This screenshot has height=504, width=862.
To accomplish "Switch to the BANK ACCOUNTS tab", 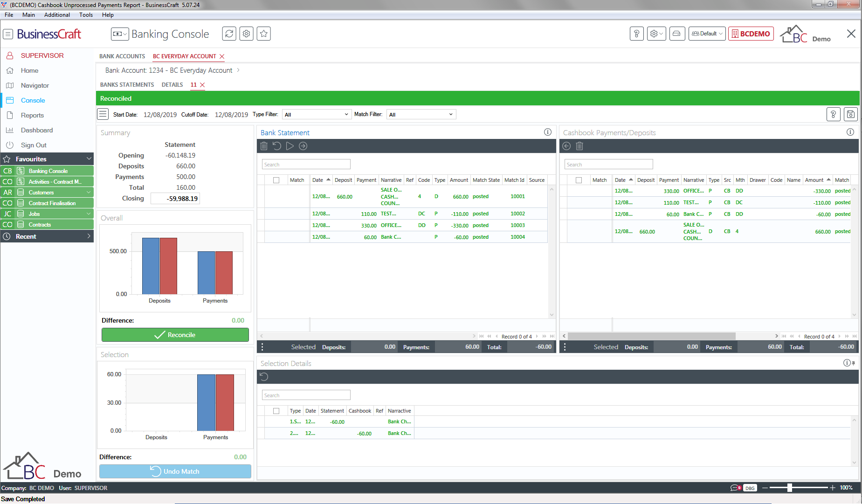I will [122, 56].
